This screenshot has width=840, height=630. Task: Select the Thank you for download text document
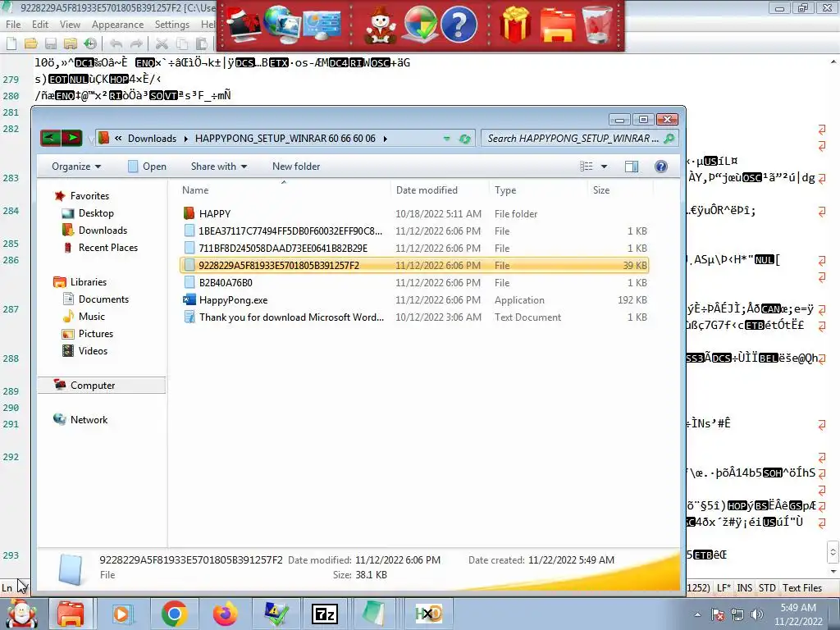click(414, 317)
